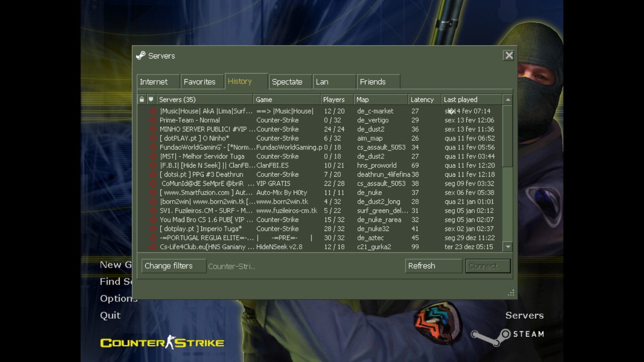Screen dimensions: 644x362
Task: Select the History tab
Action: pos(246,81)
